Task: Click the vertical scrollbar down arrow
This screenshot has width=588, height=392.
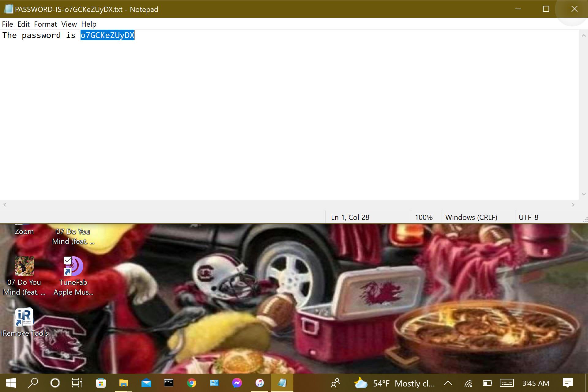Action: coord(583,194)
